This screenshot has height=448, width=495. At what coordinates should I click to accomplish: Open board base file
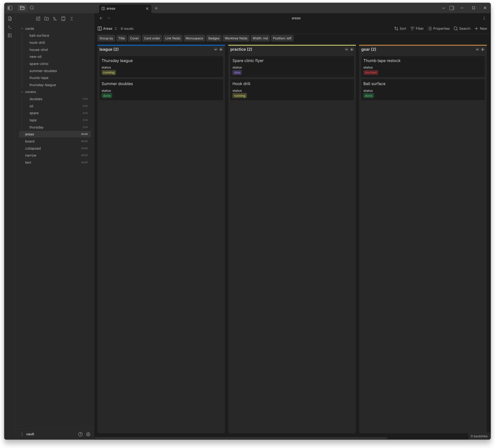[55, 141]
